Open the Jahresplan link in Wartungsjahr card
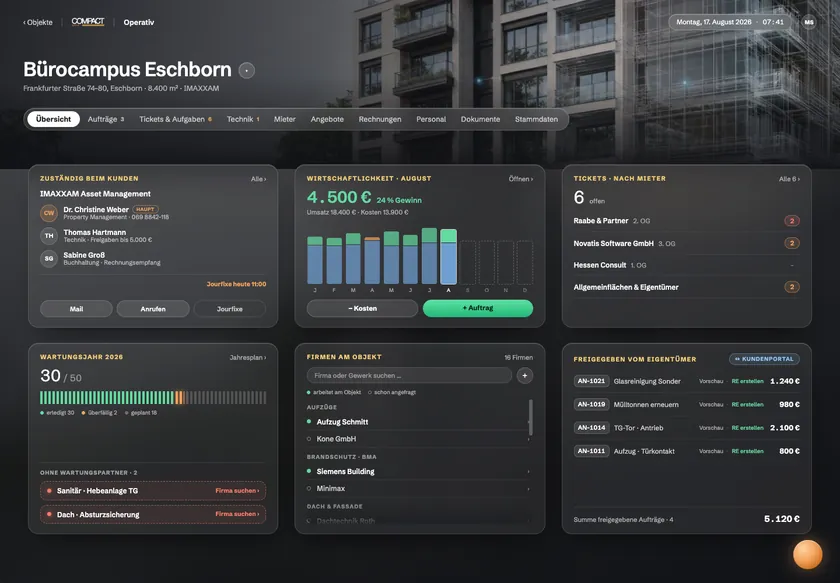Image resolution: width=840 pixels, height=583 pixels. click(248, 357)
